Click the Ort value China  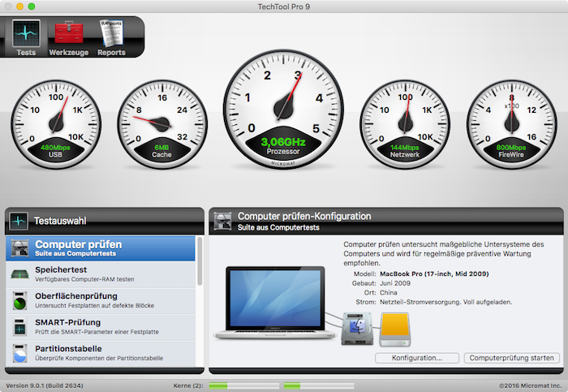[389, 293]
